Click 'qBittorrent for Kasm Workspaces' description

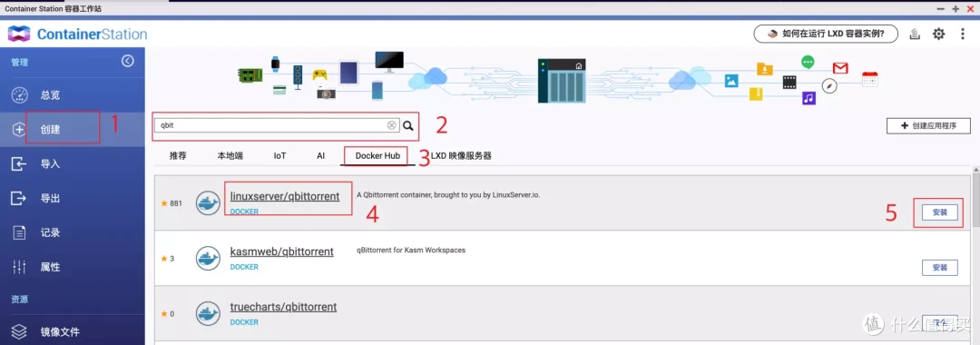[x=411, y=250]
